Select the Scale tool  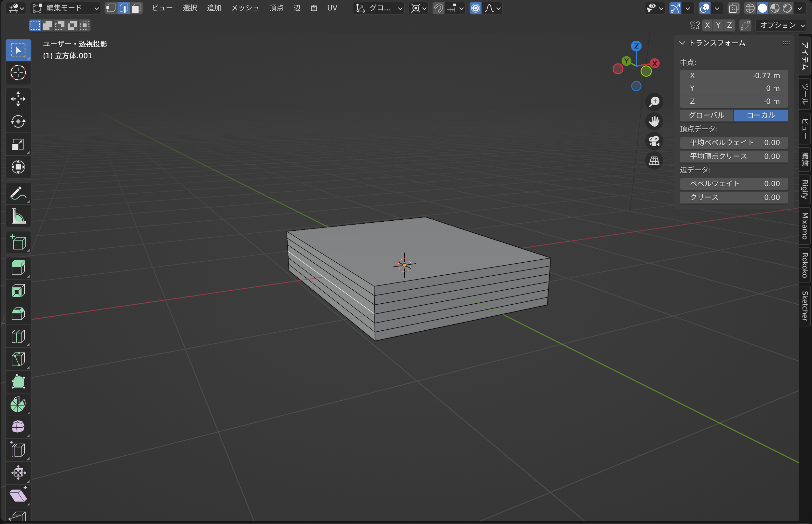coord(18,144)
